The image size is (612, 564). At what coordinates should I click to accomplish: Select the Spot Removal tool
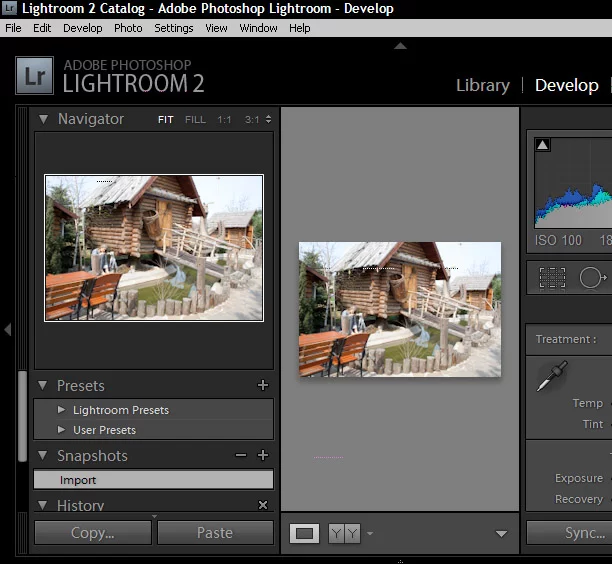coord(592,277)
